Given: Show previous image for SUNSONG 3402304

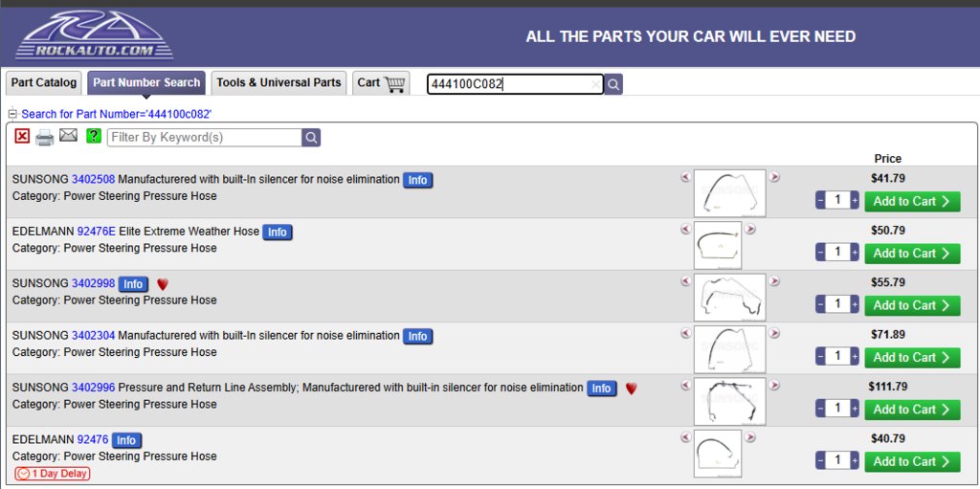Looking at the screenshot, I should pyautogui.click(x=685, y=333).
